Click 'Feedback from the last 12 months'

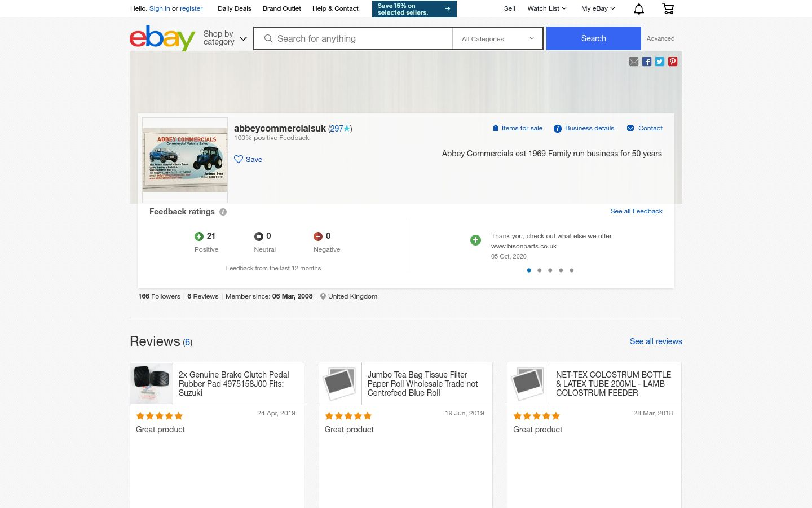[273, 268]
